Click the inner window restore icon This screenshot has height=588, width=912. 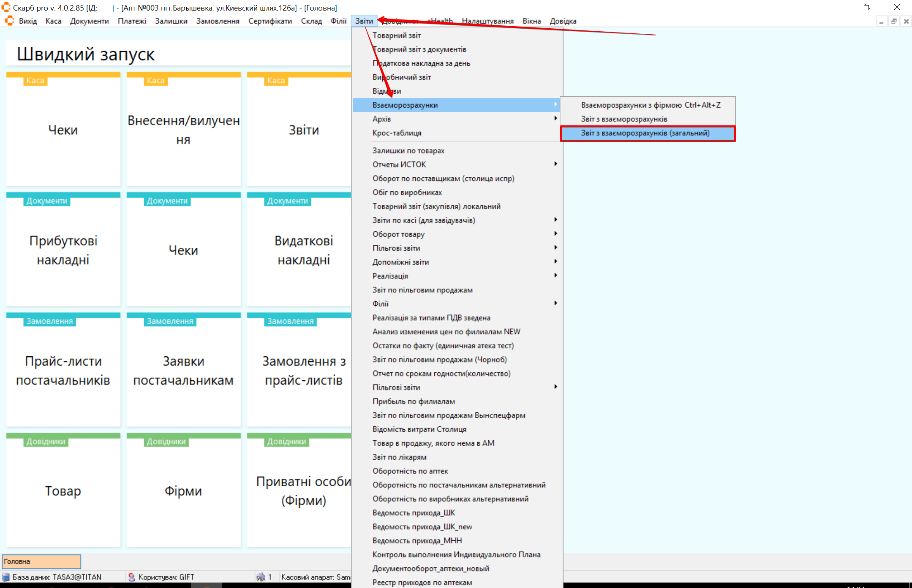pyautogui.click(x=894, y=22)
